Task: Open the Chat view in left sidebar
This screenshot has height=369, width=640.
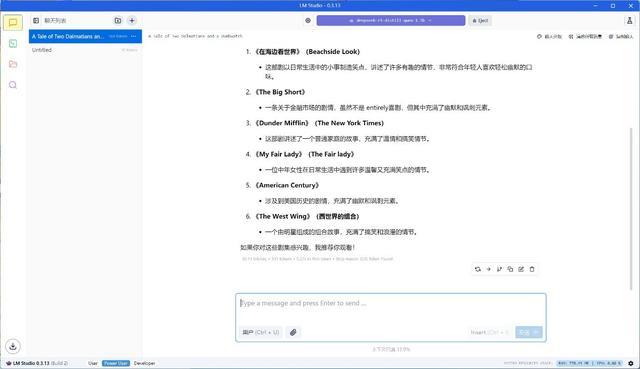Action: (13, 22)
